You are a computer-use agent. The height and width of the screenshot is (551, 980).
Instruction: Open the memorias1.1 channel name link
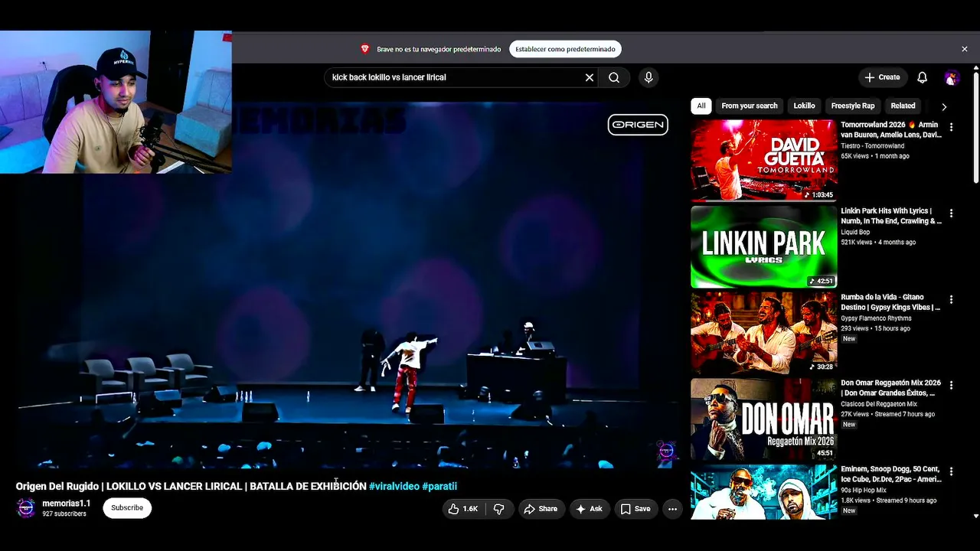[67, 504]
